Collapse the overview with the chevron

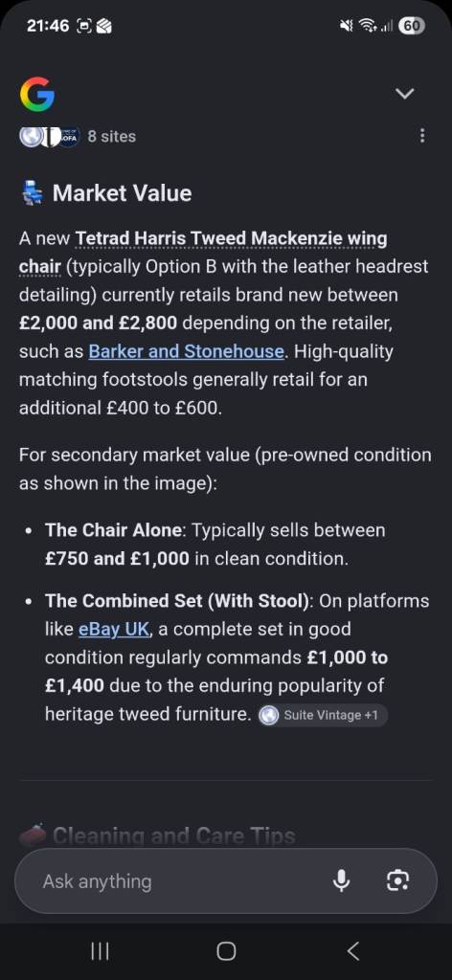(x=405, y=94)
